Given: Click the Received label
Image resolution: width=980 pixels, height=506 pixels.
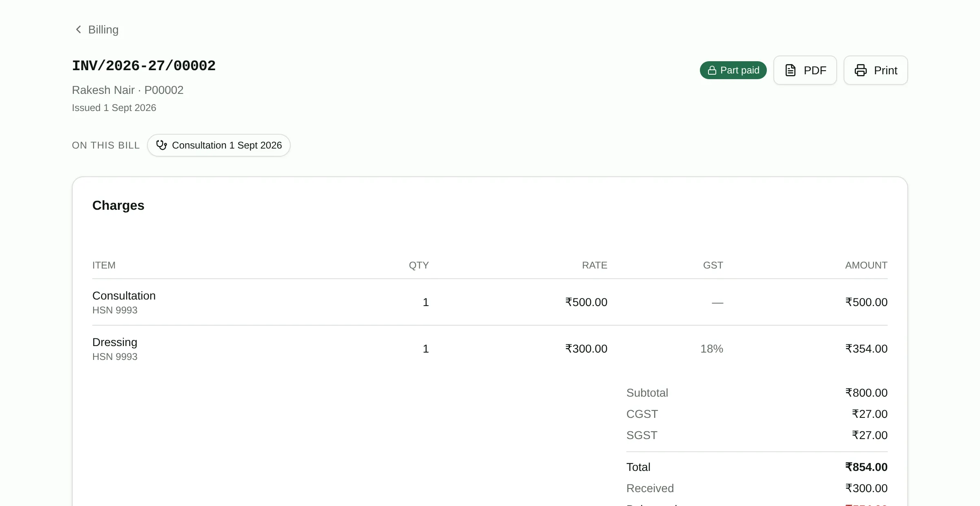Looking at the screenshot, I should click(x=650, y=488).
